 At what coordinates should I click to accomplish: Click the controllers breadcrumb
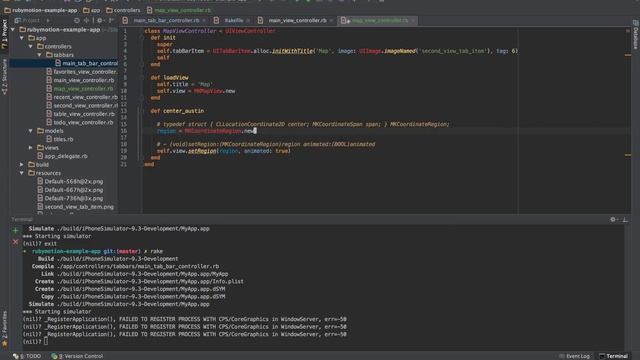123,10
